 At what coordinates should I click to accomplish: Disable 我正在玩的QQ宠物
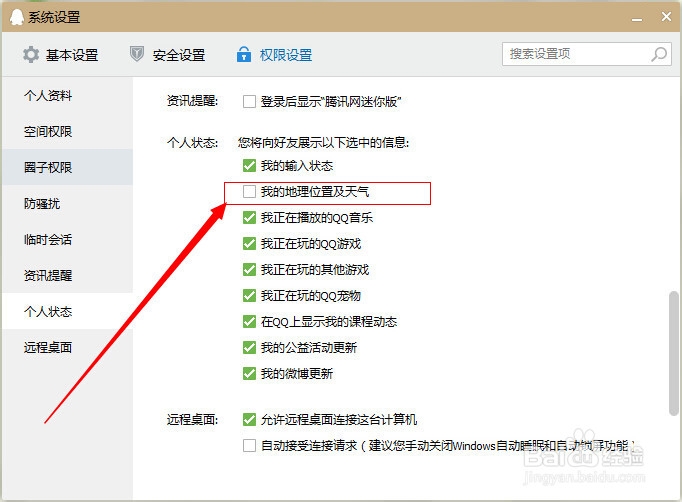point(249,296)
